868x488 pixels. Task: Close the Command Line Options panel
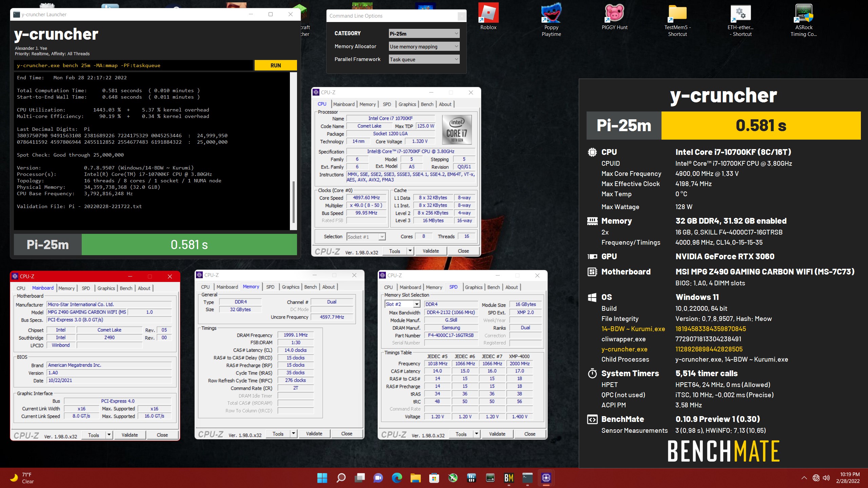(461, 16)
